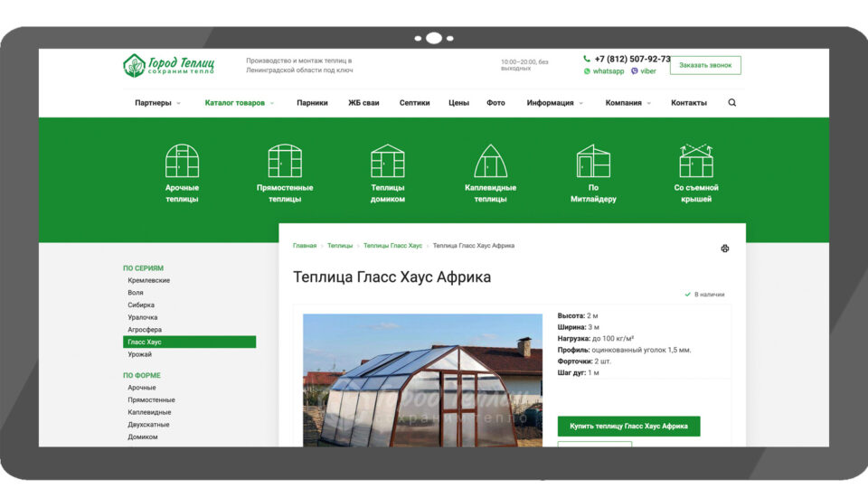Go to the Цены menu item
868x488 pixels.
tap(459, 103)
